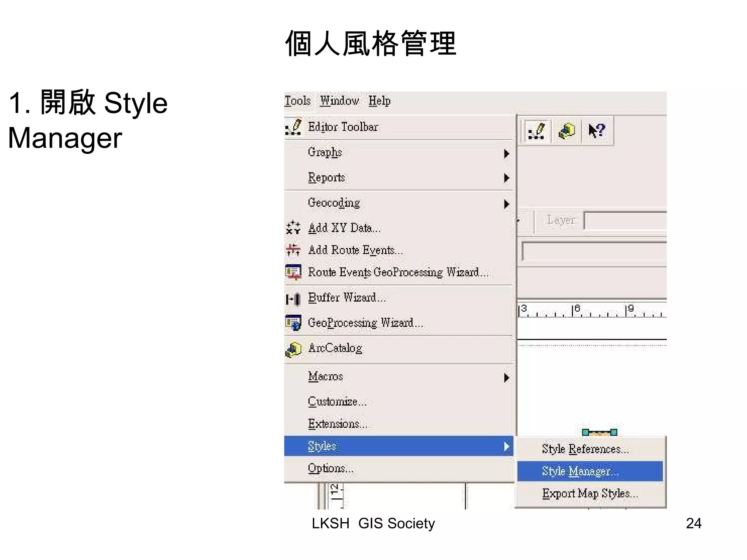Launch ArcCatalog toolbar button
The width and height of the screenshot is (747, 560).
click(x=567, y=131)
